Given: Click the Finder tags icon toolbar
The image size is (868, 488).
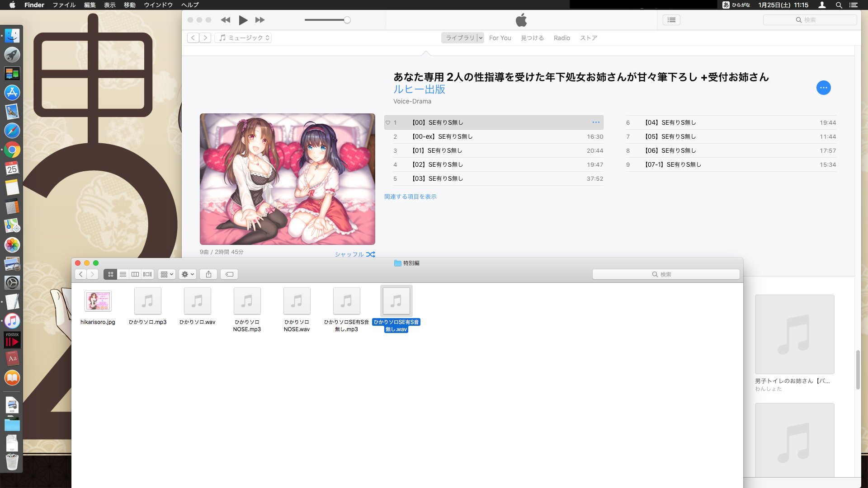Looking at the screenshot, I should point(229,274).
